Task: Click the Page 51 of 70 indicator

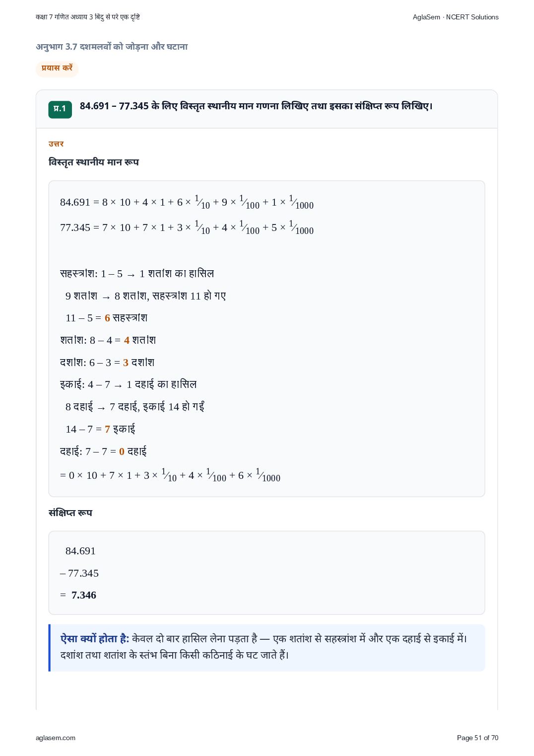Action: coord(477,738)
